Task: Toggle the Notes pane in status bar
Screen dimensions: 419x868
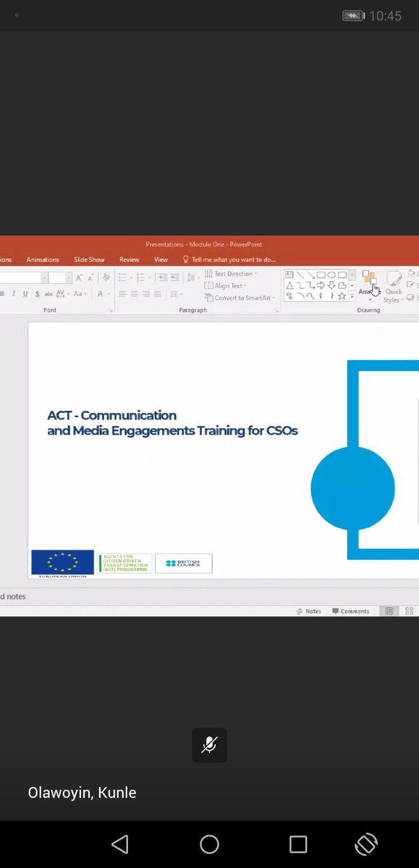Action: 309,611
